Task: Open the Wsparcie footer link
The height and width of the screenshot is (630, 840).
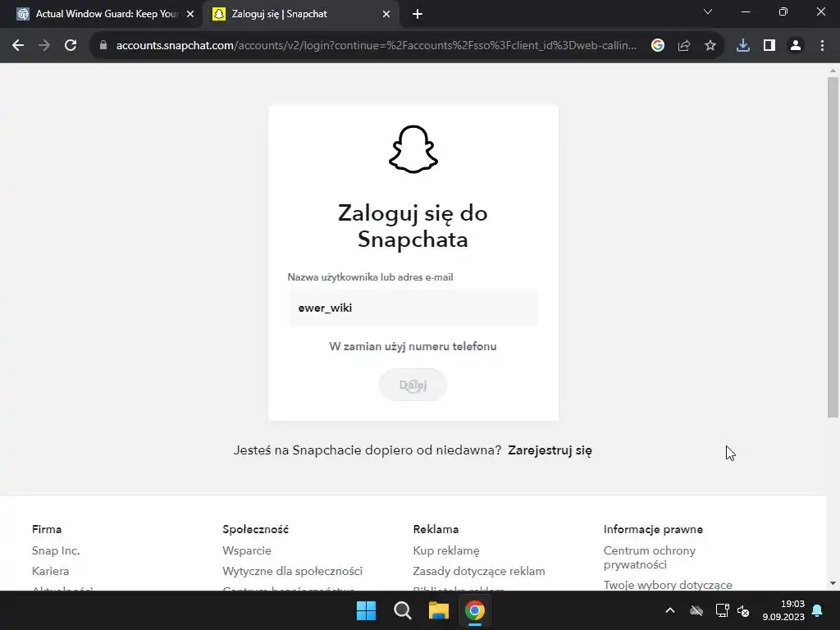Action: (247, 550)
